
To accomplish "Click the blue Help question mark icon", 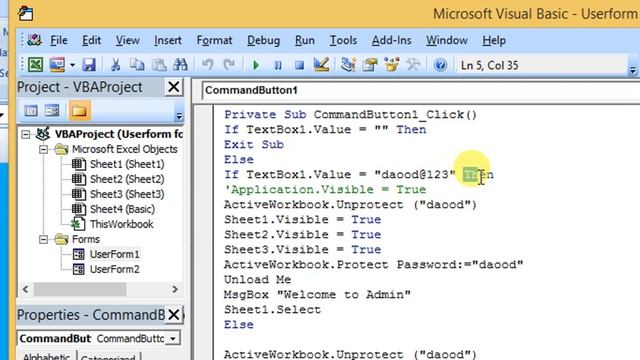I will [x=440, y=65].
